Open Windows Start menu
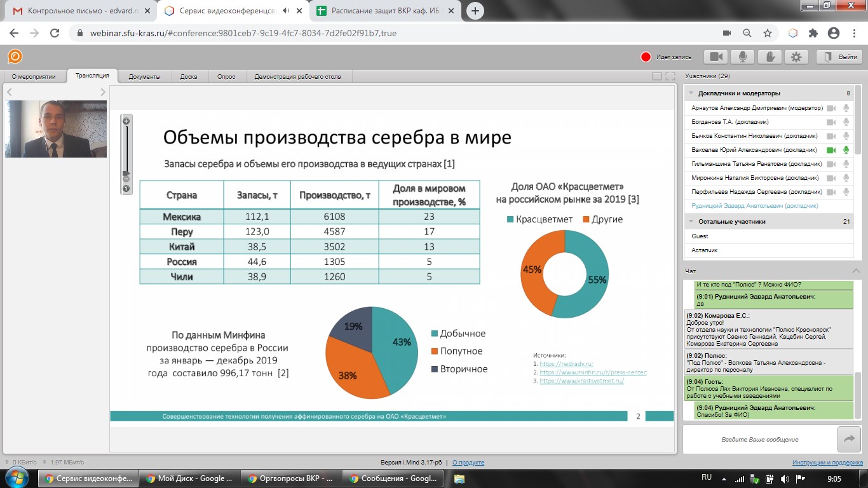 coord(18,478)
